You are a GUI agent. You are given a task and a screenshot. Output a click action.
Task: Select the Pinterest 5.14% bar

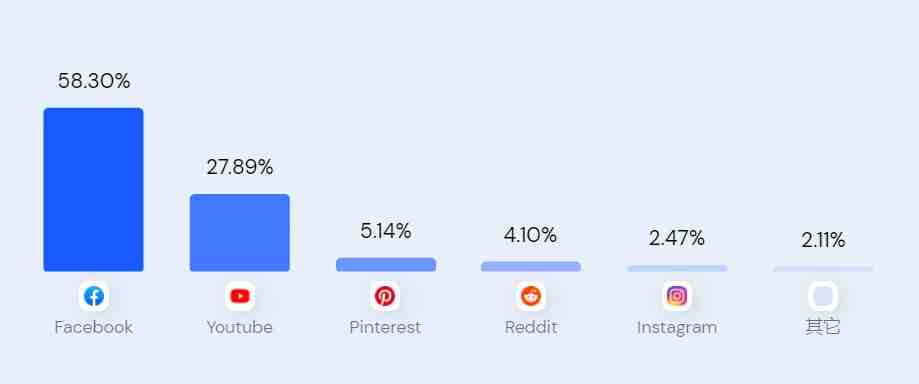click(x=386, y=264)
